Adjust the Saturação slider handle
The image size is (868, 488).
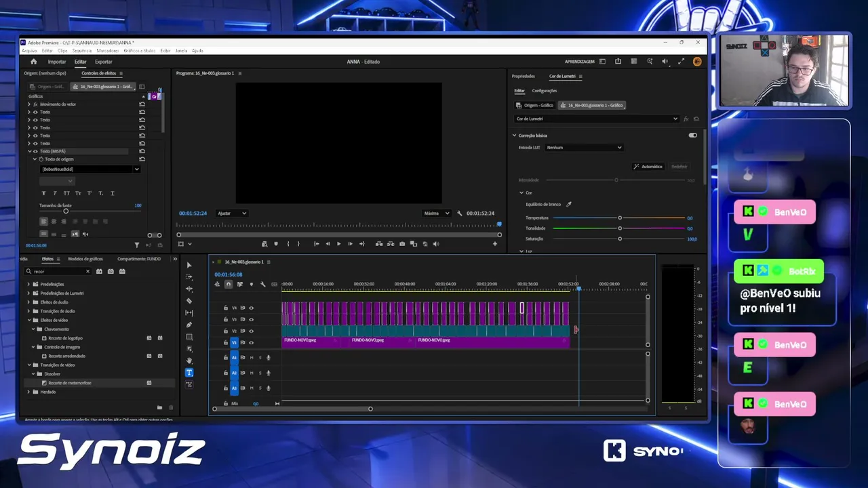point(620,239)
